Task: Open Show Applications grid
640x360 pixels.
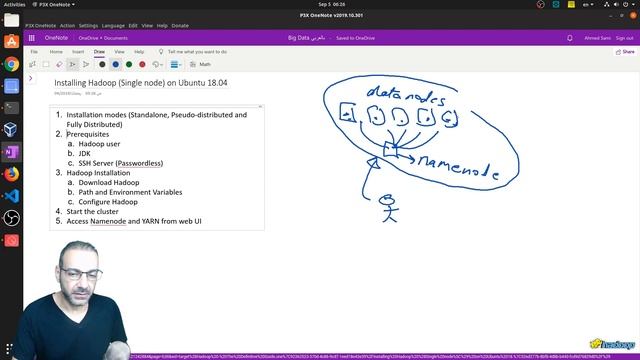Action: [9, 349]
